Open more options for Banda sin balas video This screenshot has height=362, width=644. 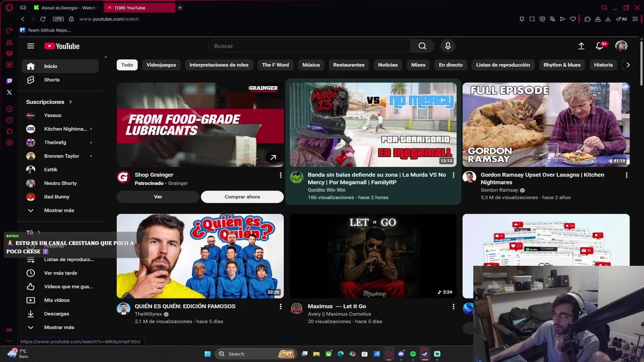point(453,175)
